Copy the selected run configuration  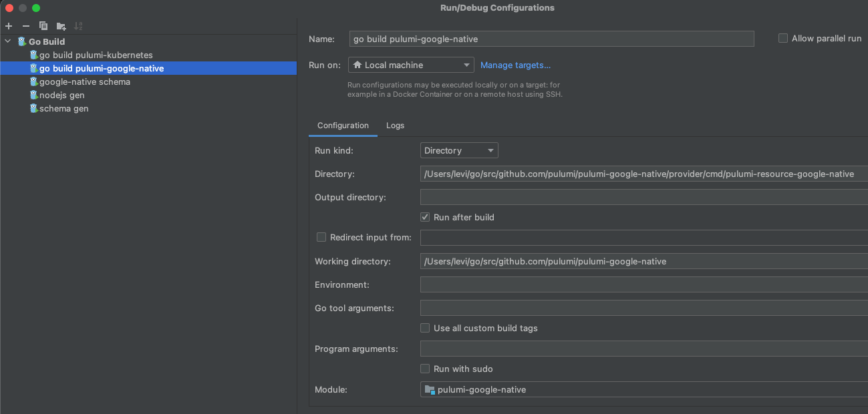(43, 25)
